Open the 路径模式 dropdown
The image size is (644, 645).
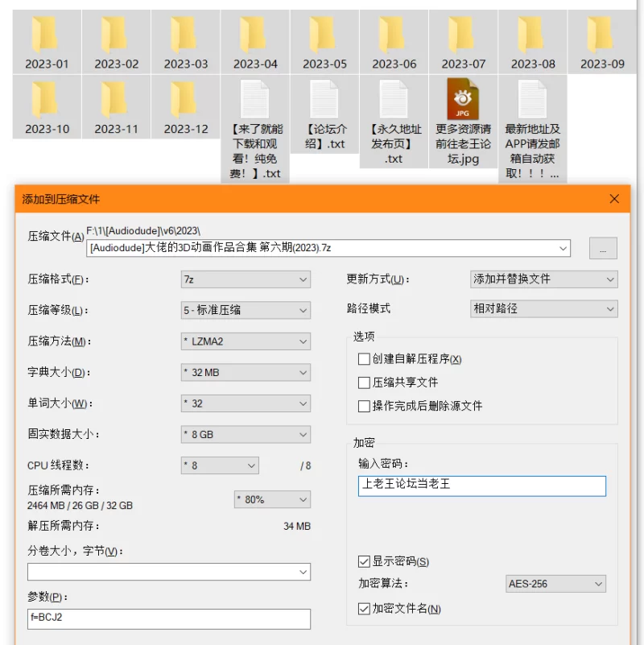[543, 309]
